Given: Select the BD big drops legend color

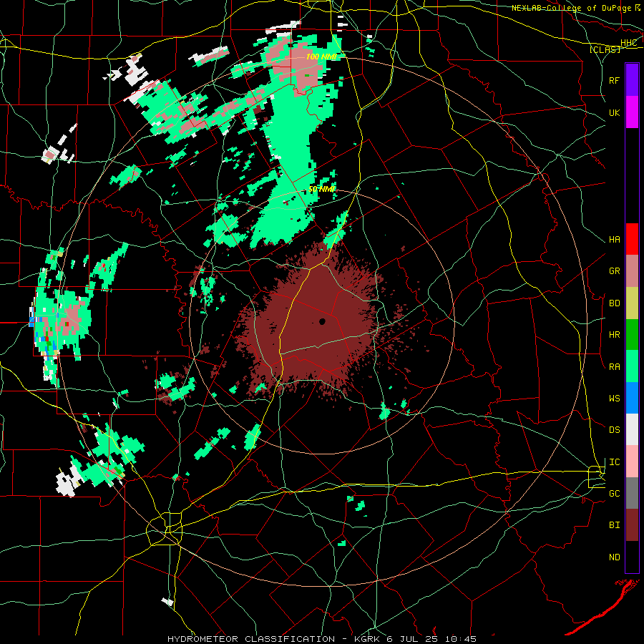Looking at the screenshot, I should [632, 303].
